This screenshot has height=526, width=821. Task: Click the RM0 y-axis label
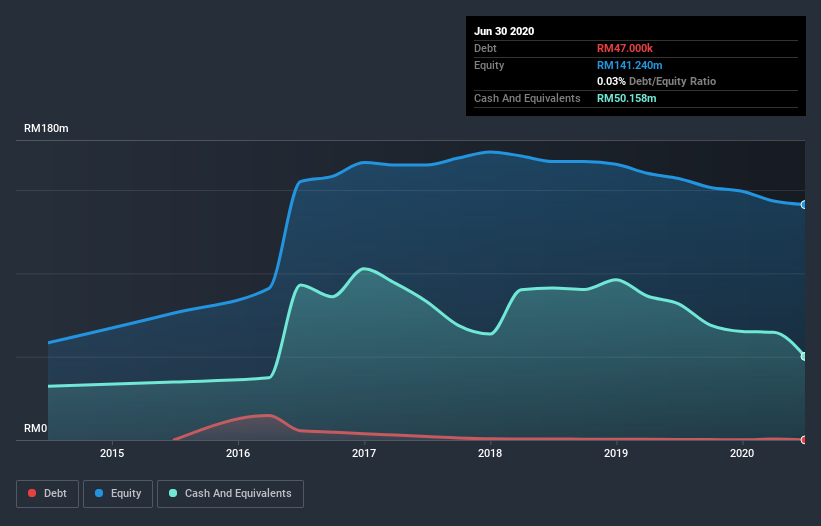point(36,428)
